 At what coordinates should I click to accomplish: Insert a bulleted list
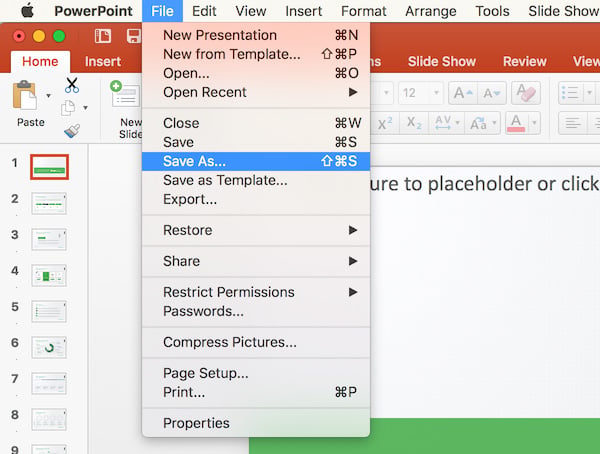[x=570, y=93]
